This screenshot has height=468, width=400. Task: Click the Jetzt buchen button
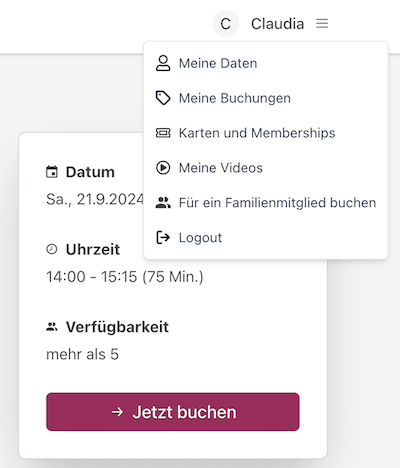coord(173,412)
